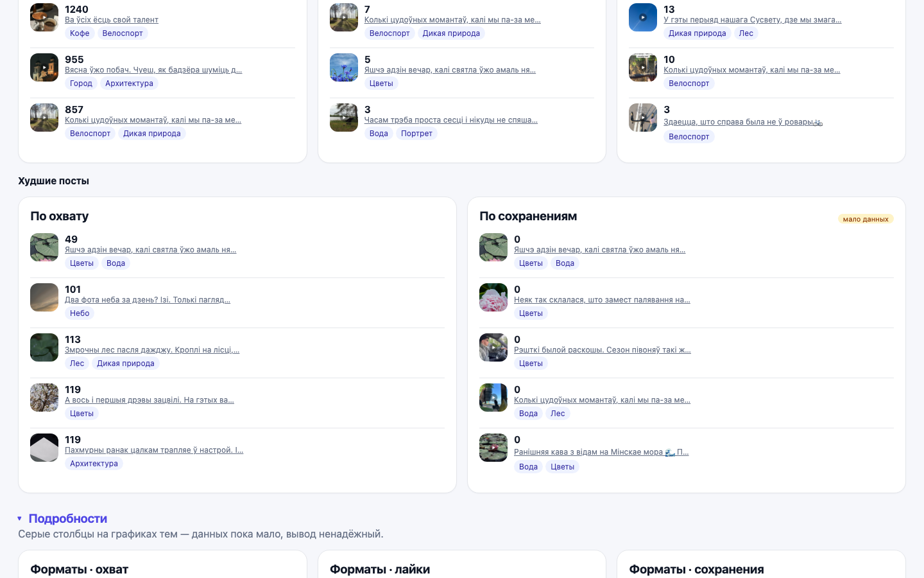Select the Лес tag on post 113
Image resolution: width=924 pixels, height=578 pixels.
(x=77, y=363)
